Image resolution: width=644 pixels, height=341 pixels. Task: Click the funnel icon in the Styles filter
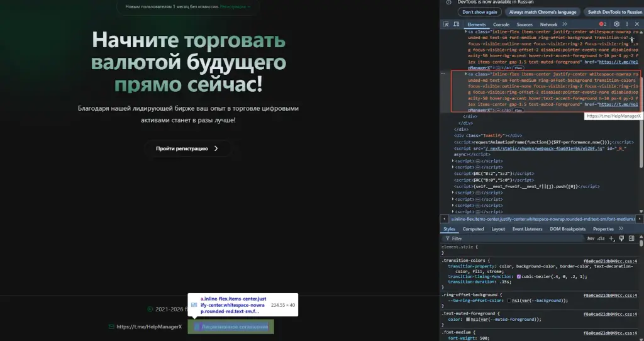[447, 238]
